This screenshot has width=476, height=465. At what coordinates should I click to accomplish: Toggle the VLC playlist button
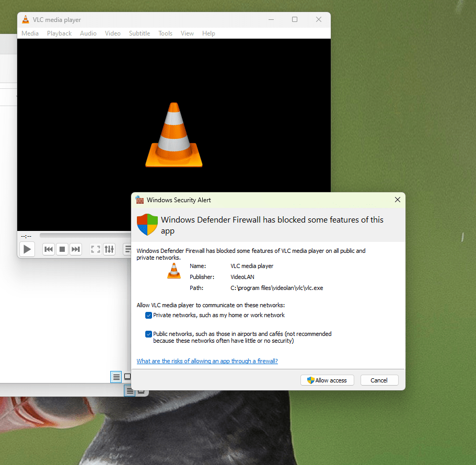127,249
